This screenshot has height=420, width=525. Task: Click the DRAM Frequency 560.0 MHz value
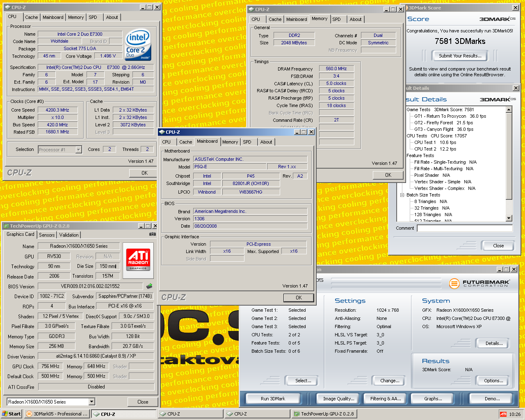click(336, 68)
